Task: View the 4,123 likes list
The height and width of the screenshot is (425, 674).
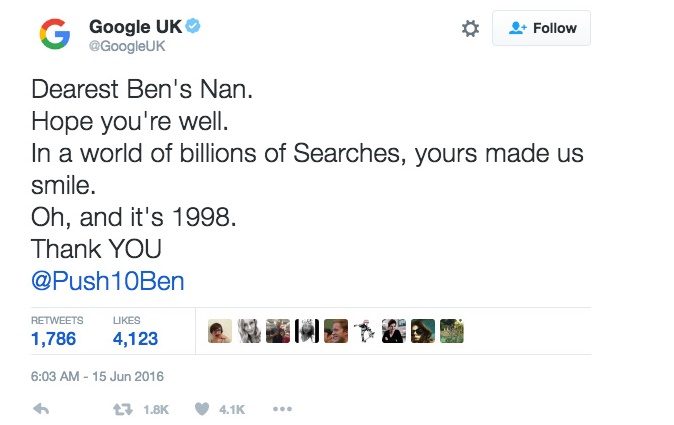Action: 135,339
